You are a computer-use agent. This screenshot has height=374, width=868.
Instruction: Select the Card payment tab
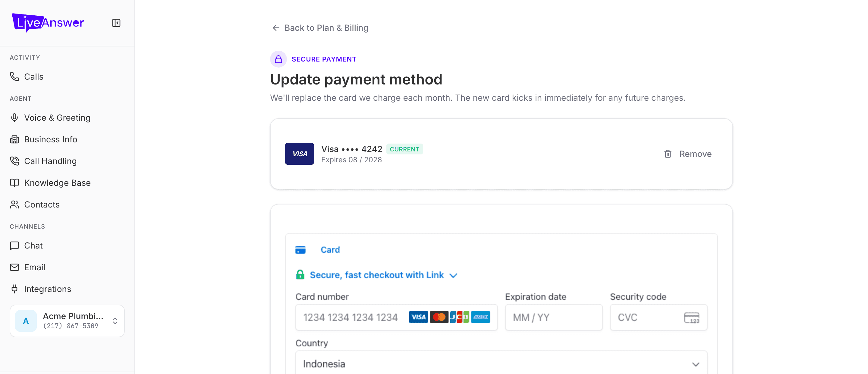(318, 250)
